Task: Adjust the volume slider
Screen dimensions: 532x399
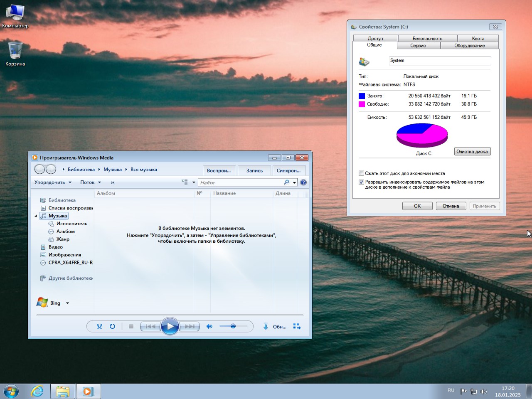Action: tap(233, 326)
